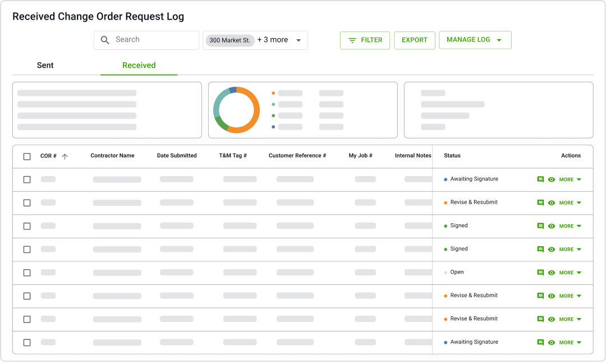606x364 pixels.
Task: Click the eye view icon in the Open row
Action: [552, 273]
